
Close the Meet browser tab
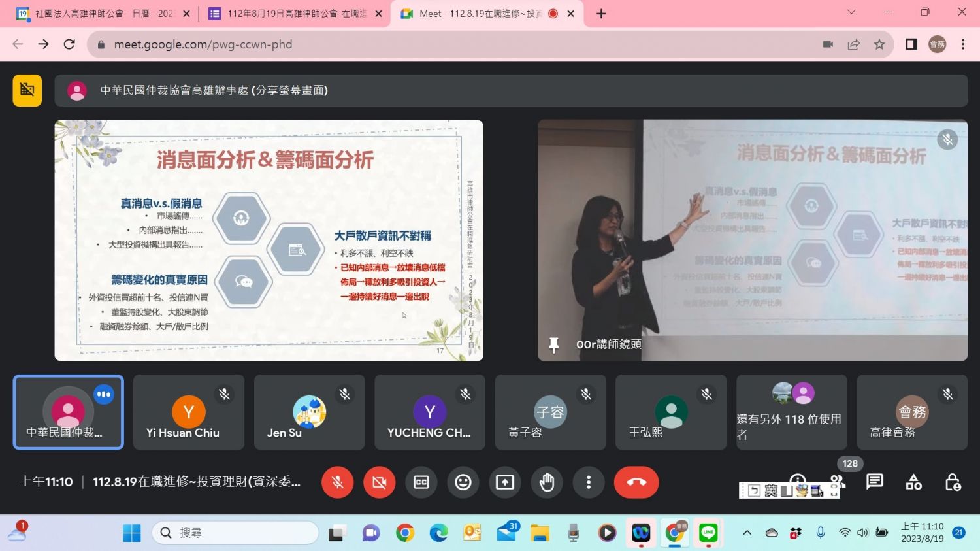pyautogui.click(x=570, y=14)
